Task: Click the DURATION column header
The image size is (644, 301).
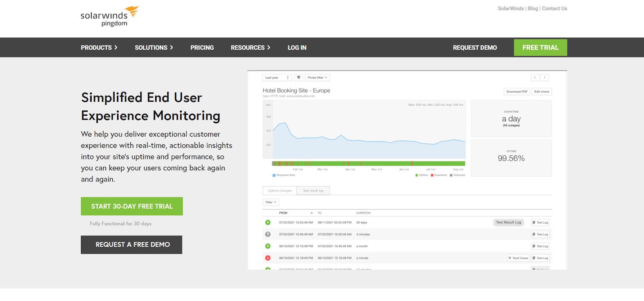Action: (x=363, y=213)
